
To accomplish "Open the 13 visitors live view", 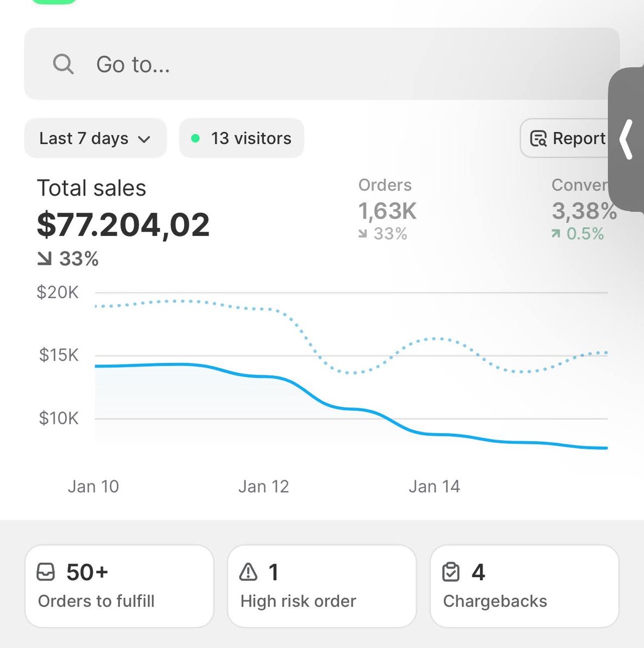I will click(241, 139).
